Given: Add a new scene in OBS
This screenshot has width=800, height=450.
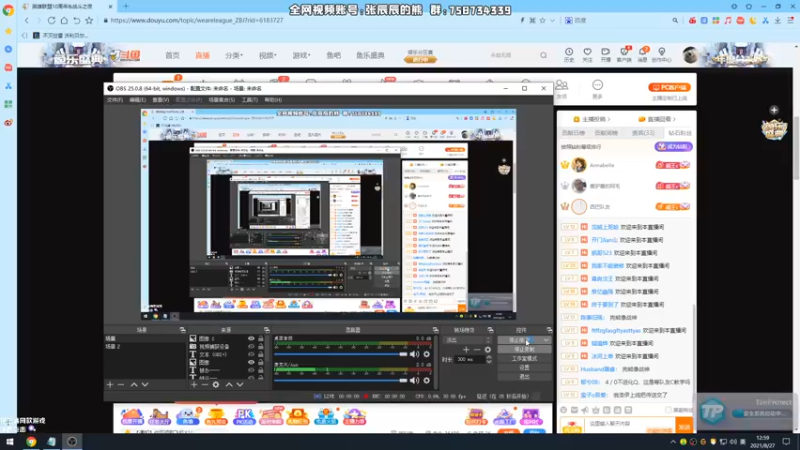Looking at the screenshot, I should tap(110, 384).
